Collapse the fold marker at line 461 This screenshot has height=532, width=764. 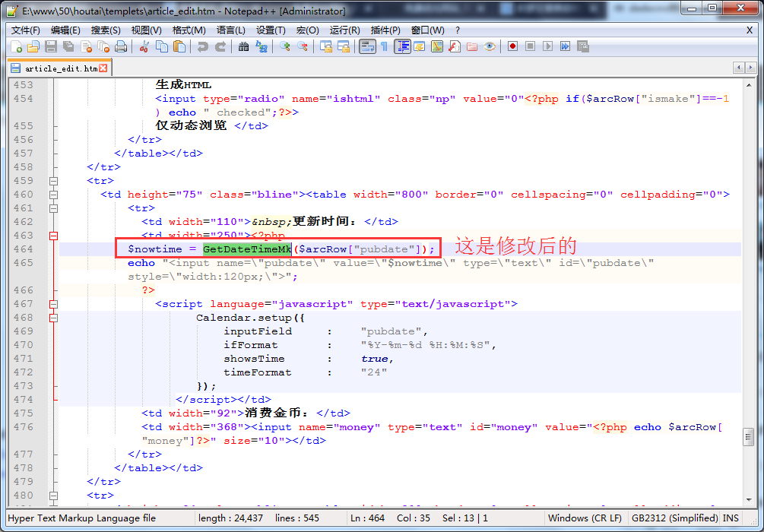pyautogui.click(x=53, y=208)
